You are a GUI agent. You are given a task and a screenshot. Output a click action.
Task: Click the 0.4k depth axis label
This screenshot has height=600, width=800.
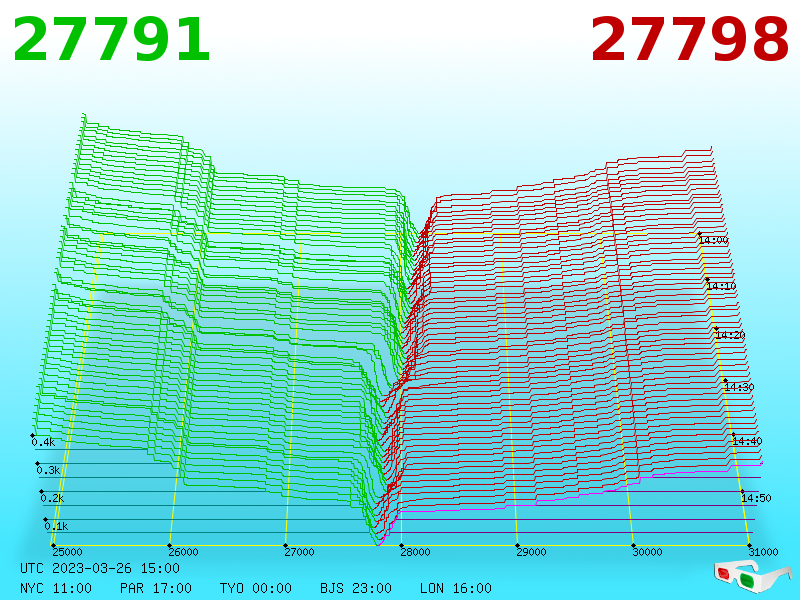point(43,442)
